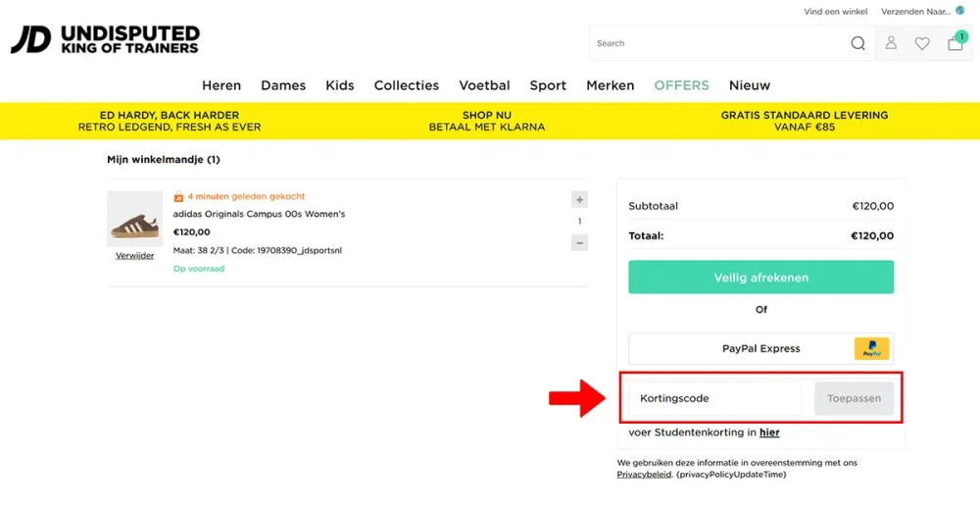
Task: Click the JD Sports logo
Action: (x=105, y=40)
